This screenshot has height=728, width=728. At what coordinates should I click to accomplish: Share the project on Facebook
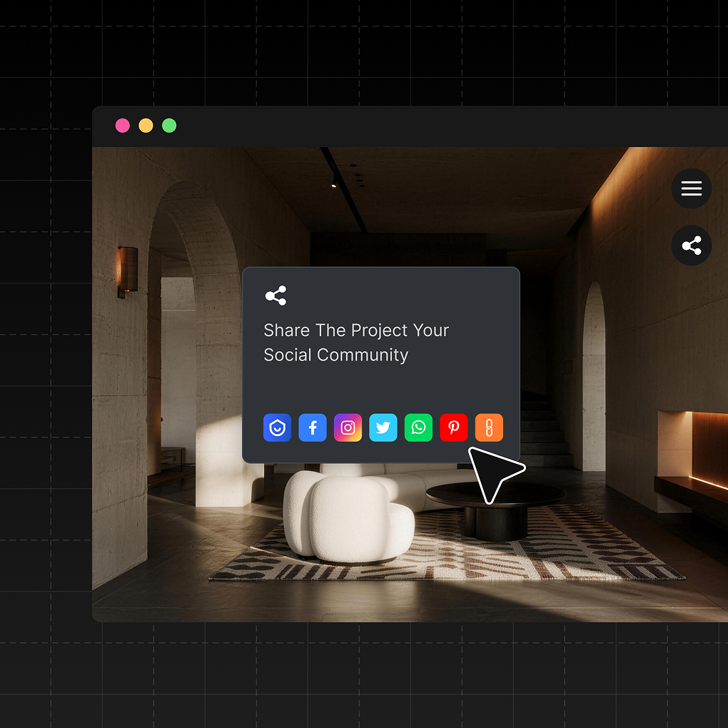click(313, 428)
